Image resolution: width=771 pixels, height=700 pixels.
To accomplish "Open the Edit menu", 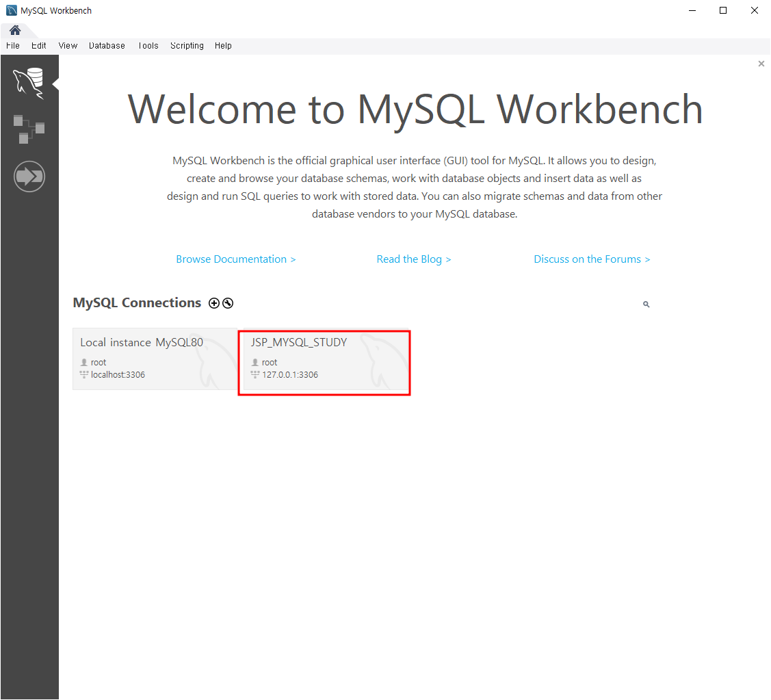I will coord(38,46).
